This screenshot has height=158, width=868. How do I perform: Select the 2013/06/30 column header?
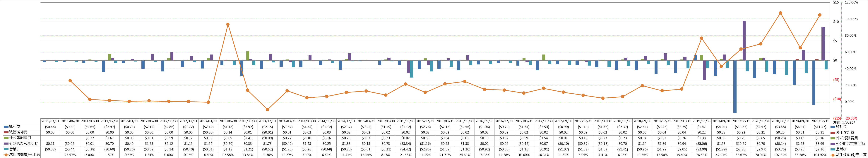point(228,121)
